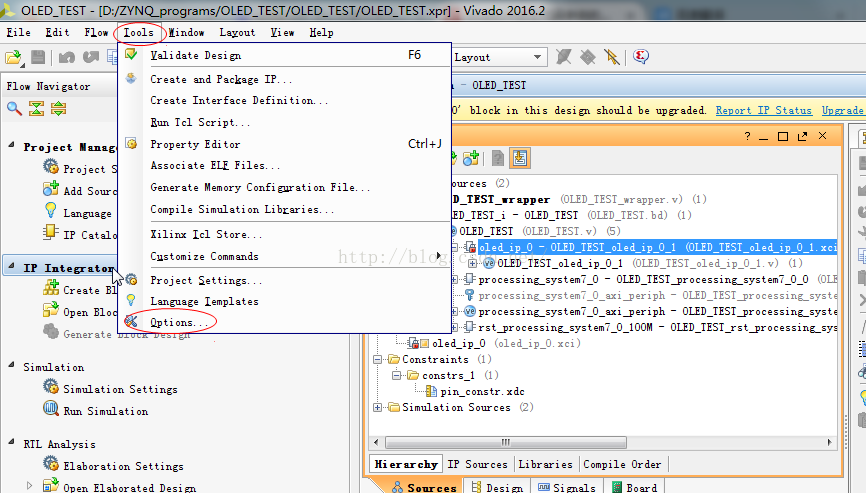Viewport: 866px width, 493px height.
Task: Click the unhighlight/unmark arrow toolbar icon
Action: [x=611, y=56]
